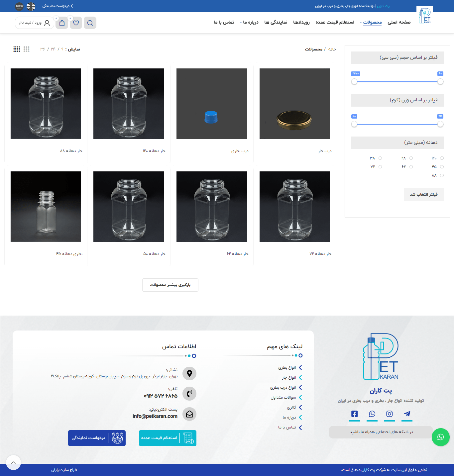454x476 pixels.
Task: Open the انواع بطری footer link
Action: [x=287, y=368]
